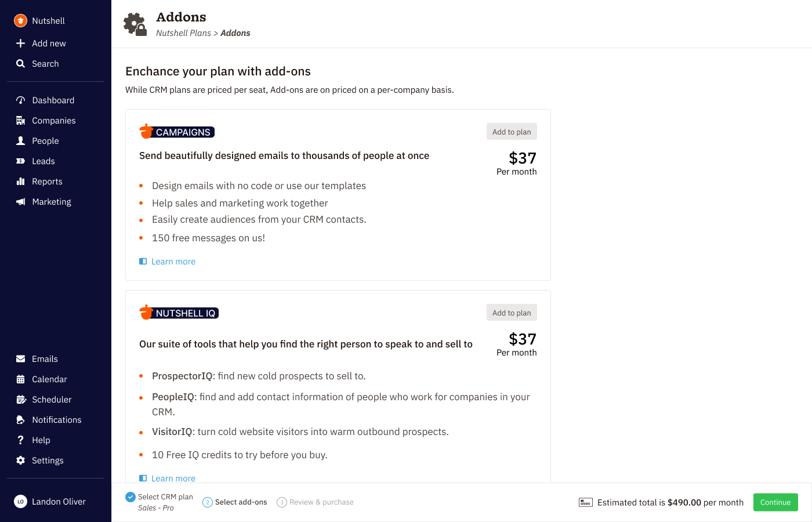Screen dimensions: 812x522
Task: Open Reports chart icon
Action: click(21, 182)
